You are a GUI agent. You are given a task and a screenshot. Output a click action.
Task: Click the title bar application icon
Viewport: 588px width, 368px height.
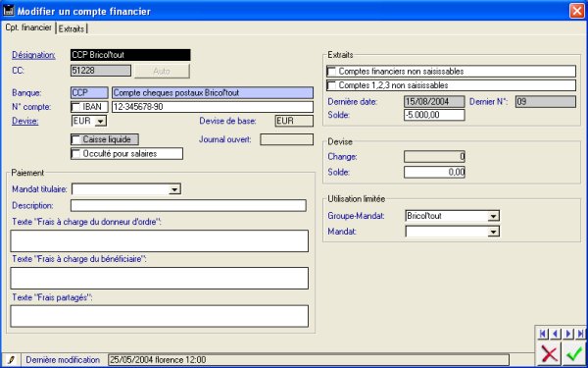[9, 11]
